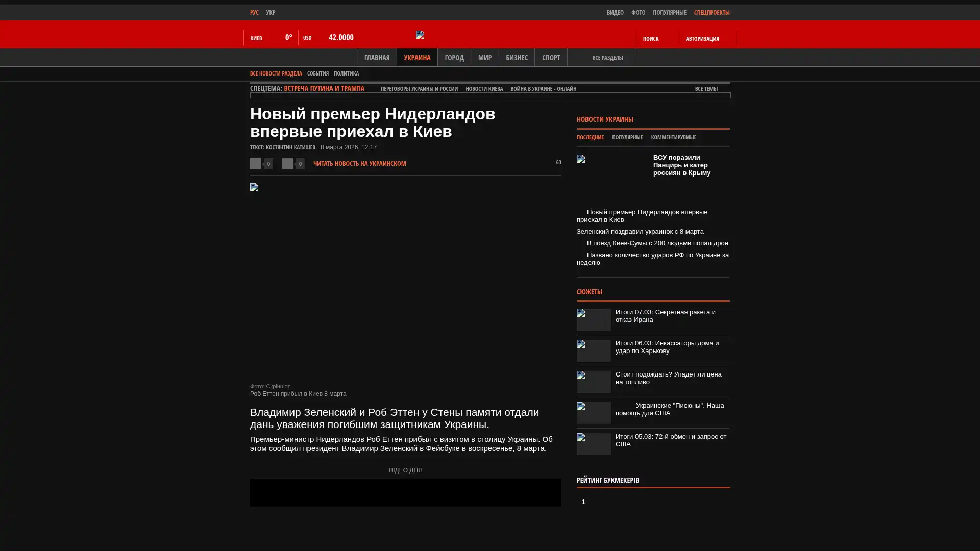Go to the СПОРТ section tab
This screenshot has width=980, height=551.
(550, 58)
